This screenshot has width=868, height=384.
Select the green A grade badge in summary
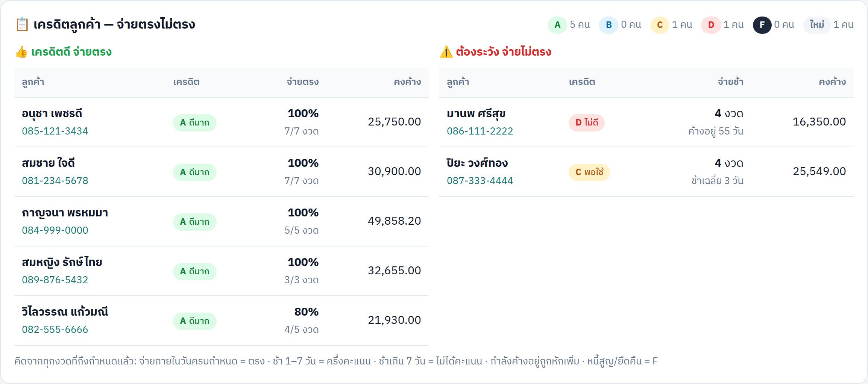557,25
